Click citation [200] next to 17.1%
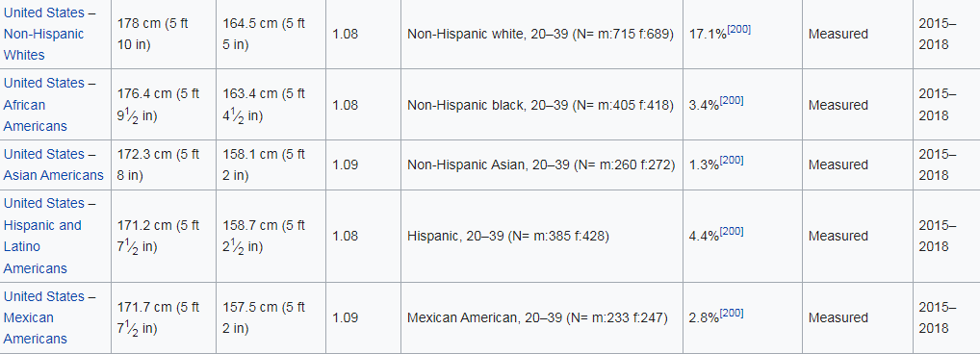The height and width of the screenshot is (354, 980). [738, 30]
